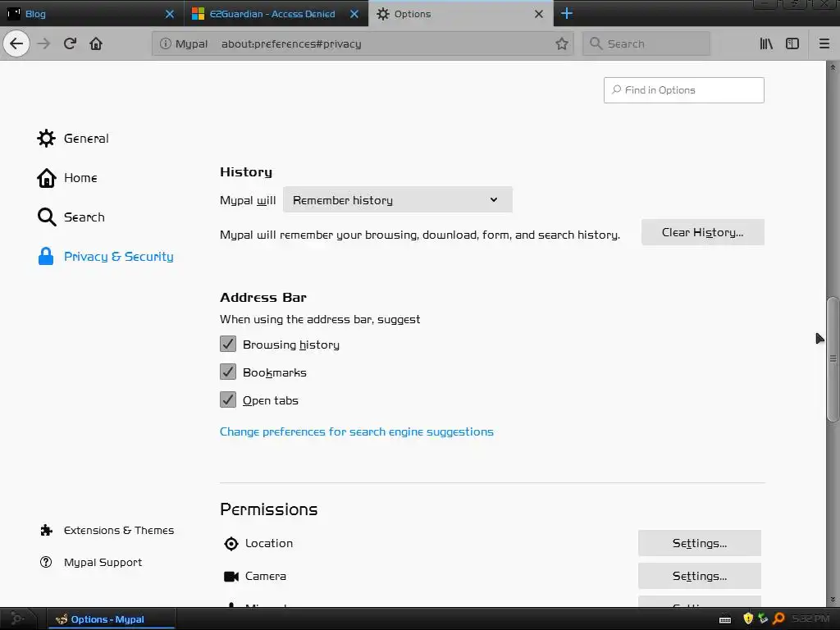Click the taskbar start menu icon
The height and width of the screenshot is (630, 840).
[x=16, y=619]
